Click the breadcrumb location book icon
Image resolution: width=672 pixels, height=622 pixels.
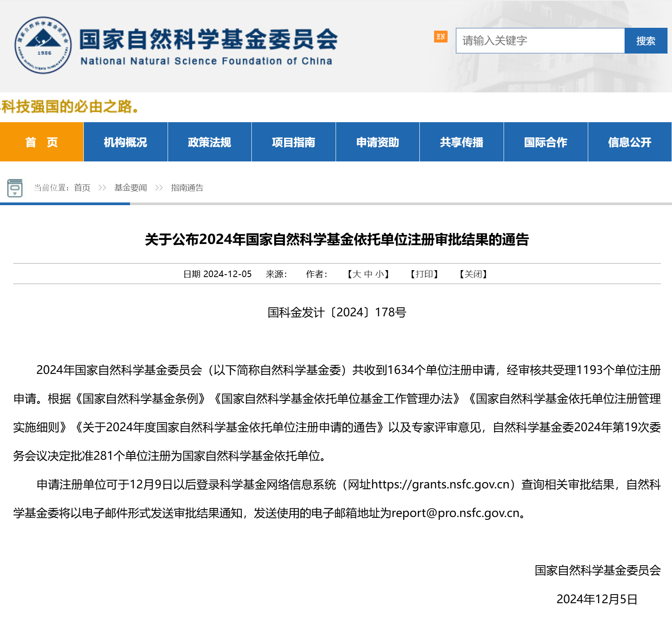[x=15, y=188]
